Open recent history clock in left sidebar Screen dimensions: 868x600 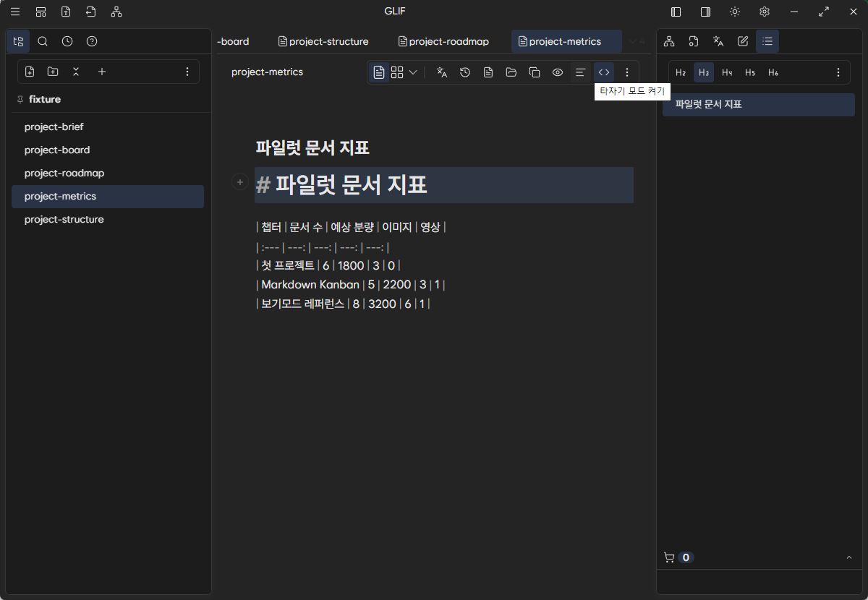click(x=67, y=41)
